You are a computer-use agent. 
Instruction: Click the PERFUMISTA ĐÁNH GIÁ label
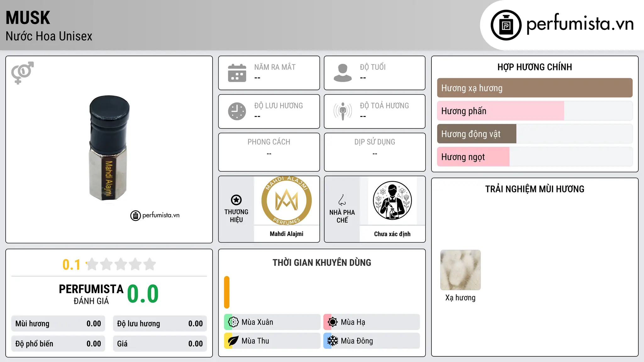pyautogui.click(x=91, y=294)
